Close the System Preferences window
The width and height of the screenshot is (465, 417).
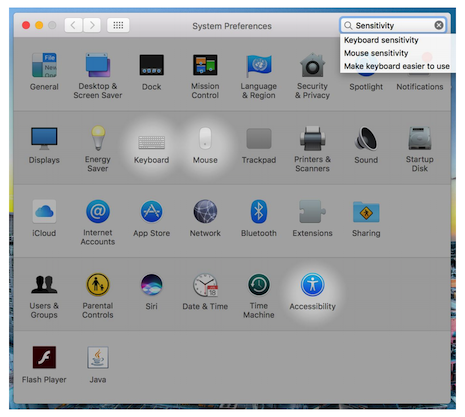pos(26,25)
